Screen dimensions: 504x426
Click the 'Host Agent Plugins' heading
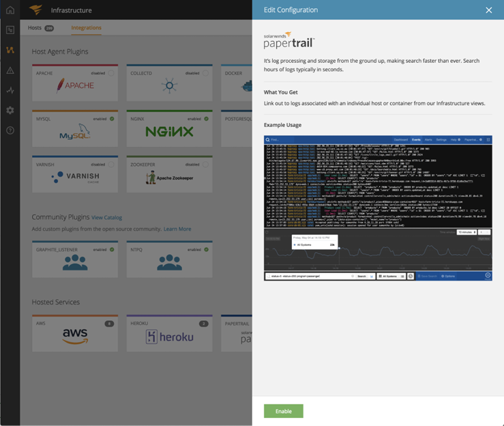[60, 51]
